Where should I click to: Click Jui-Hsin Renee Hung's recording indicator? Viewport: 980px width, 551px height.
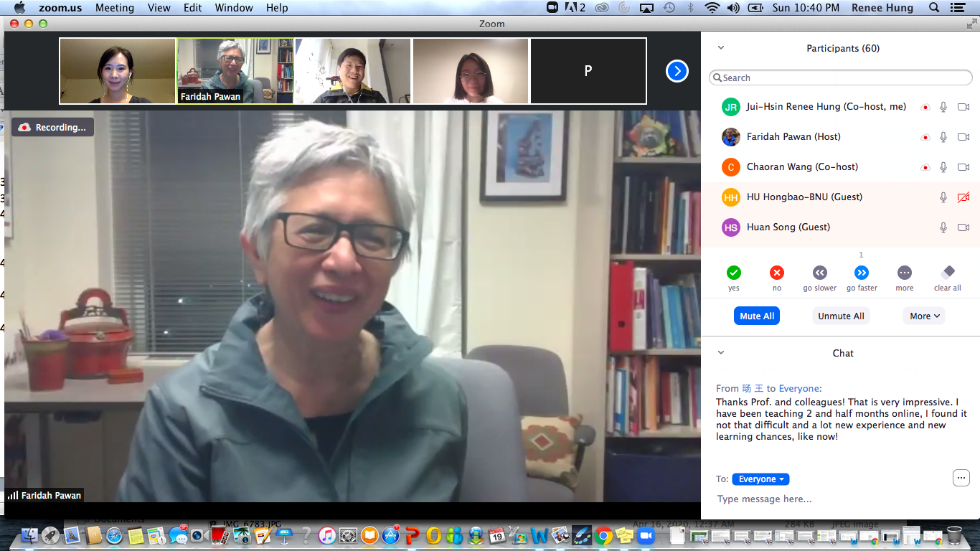pos(925,107)
